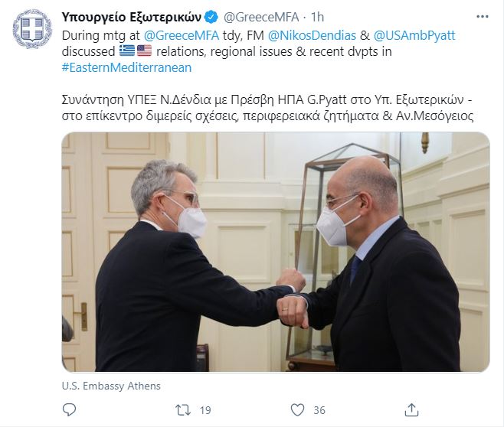Click the retweet count 19
This screenshot has height=427, width=504.
(x=205, y=410)
